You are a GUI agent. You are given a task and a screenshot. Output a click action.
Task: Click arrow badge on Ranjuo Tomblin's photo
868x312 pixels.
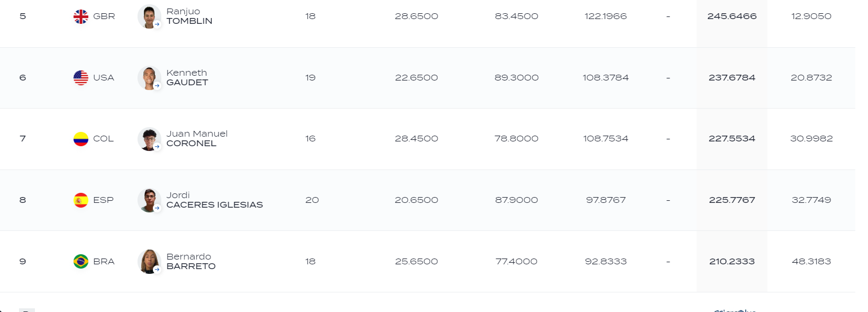[x=157, y=24]
